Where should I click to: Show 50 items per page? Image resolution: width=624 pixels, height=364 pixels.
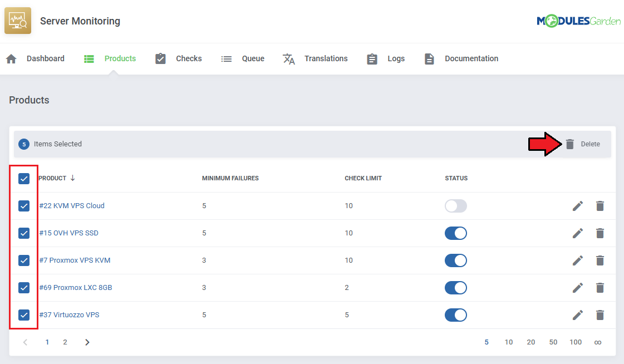tap(553, 342)
